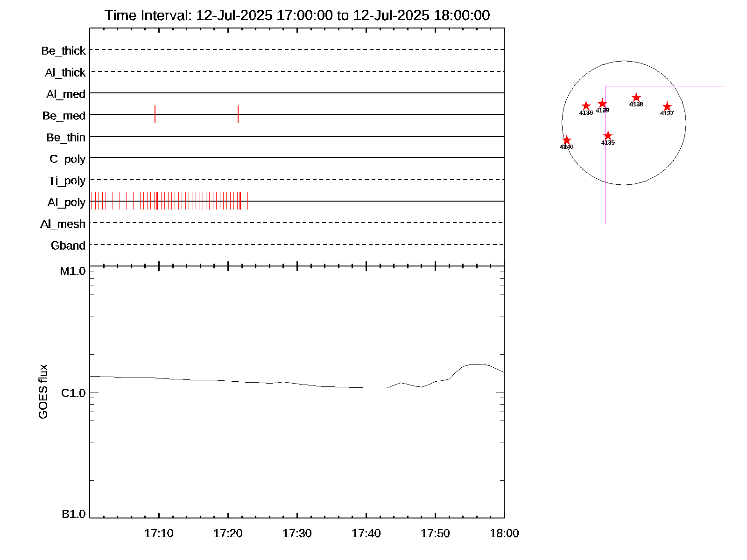747x560 pixels.
Task: Click the M1.0 flux level label
Action: (x=73, y=272)
